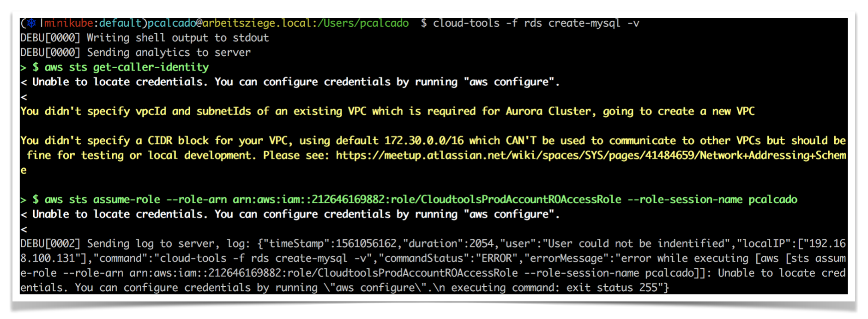Click the role ARN in the green assume-role command
This screenshot has height=319, width=868.
(x=427, y=200)
